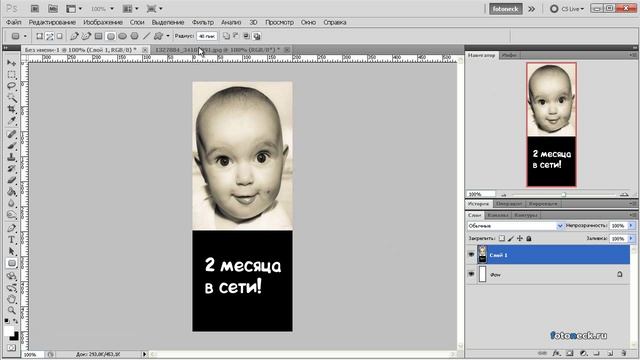
Task: Click the foreground color swatch
Action: (x=9, y=331)
